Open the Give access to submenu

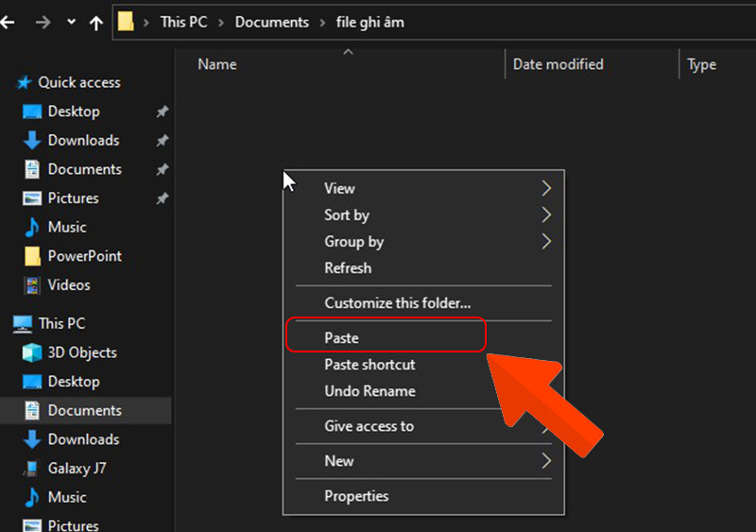(x=423, y=426)
